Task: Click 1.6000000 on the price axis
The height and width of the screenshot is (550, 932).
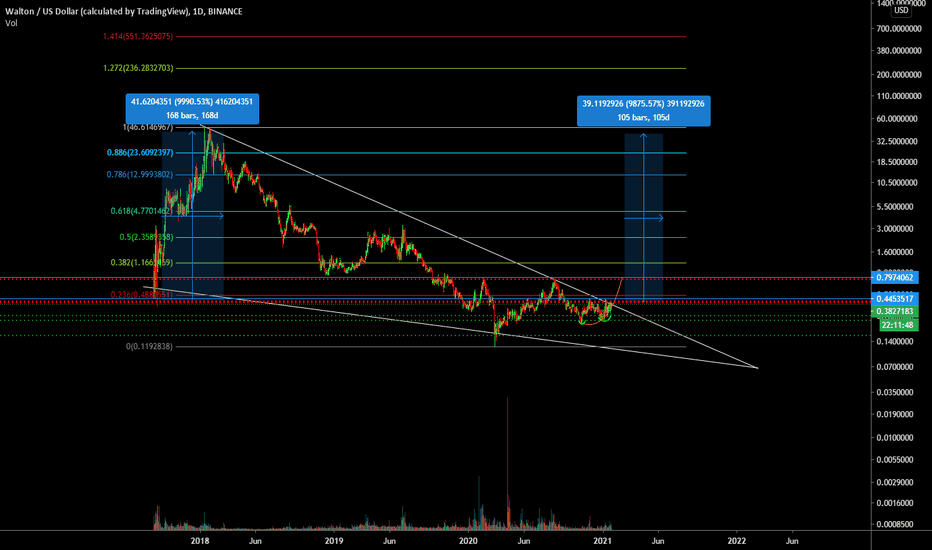Action: click(895, 252)
